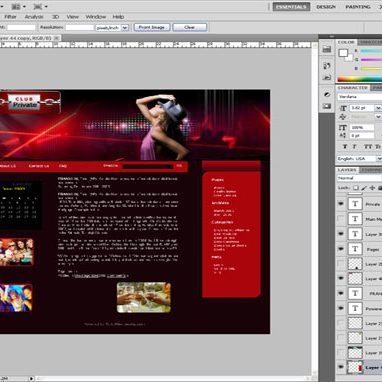This screenshot has width=382, height=382.
Task: Open the Masks panel icon
Action: [327, 106]
